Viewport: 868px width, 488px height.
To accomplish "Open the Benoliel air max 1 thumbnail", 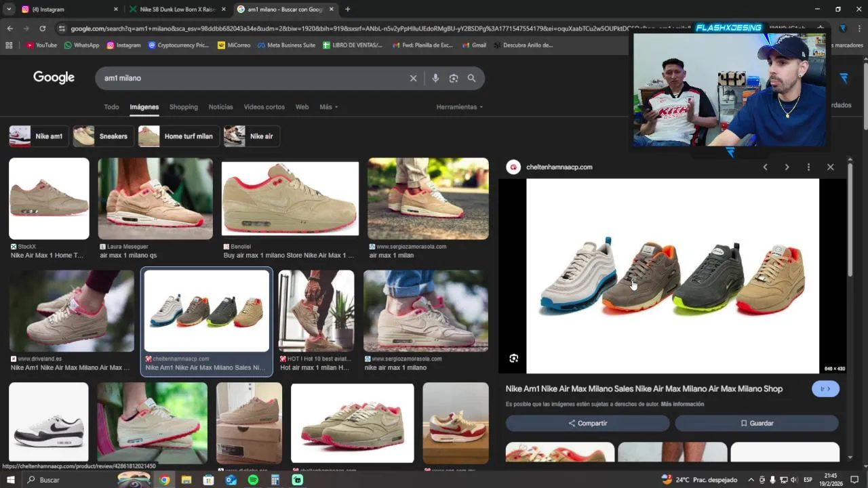I will [x=290, y=199].
